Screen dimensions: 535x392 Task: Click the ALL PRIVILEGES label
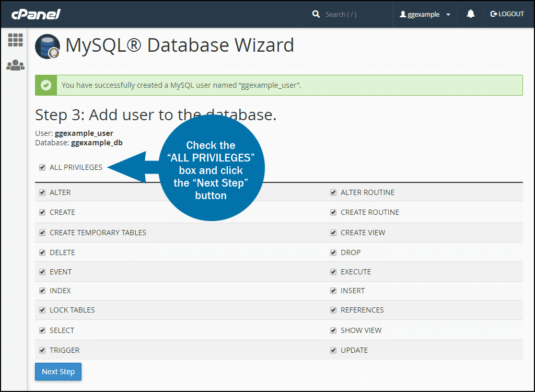click(76, 167)
